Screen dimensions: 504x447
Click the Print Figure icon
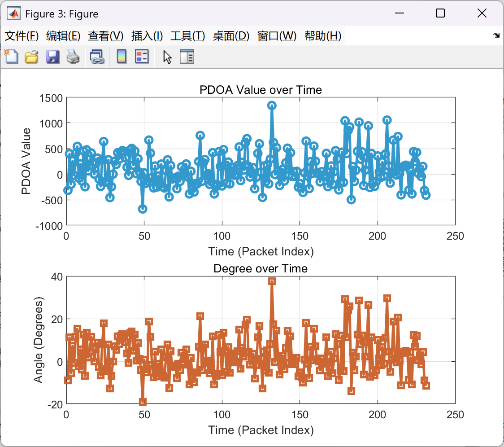pyautogui.click(x=73, y=57)
